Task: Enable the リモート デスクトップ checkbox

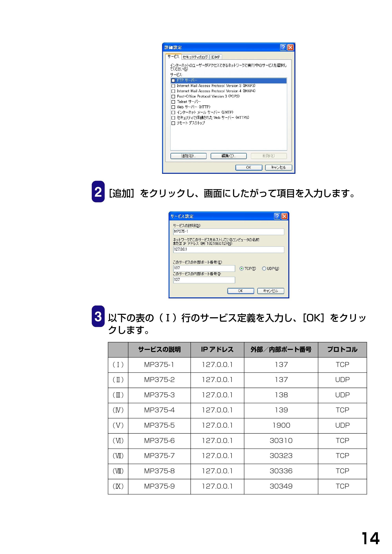Action: [173, 123]
